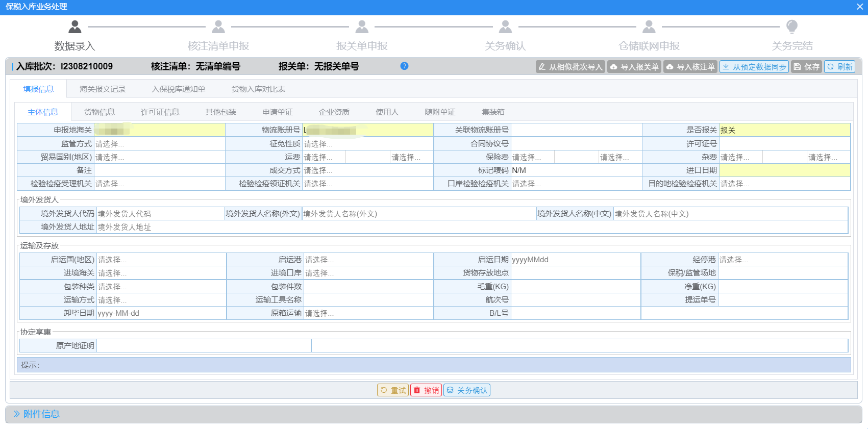Open the 目的地检验检疫机关 dropdown
The height and width of the screenshot is (429, 868).
pyautogui.click(x=784, y=184)
